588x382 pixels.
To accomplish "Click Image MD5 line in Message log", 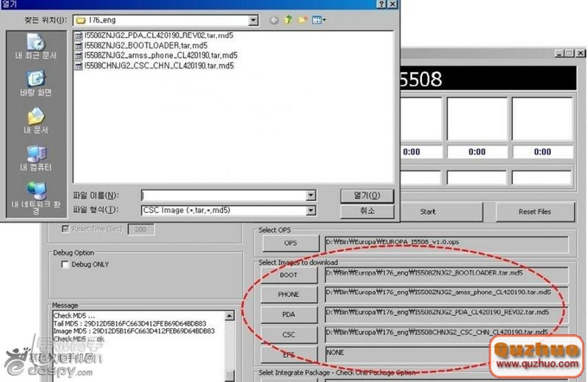I will [x=134, y=331].
